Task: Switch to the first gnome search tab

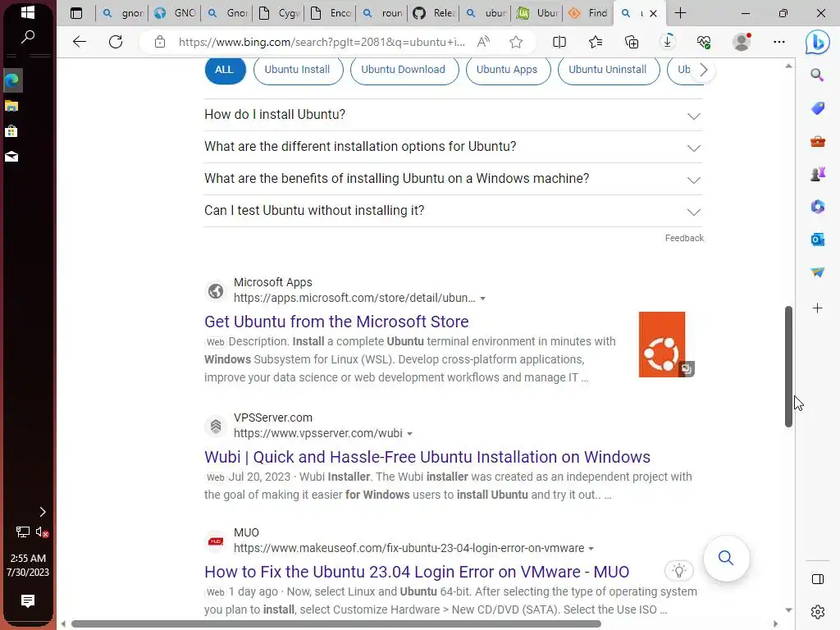Action: coord(123,13)
